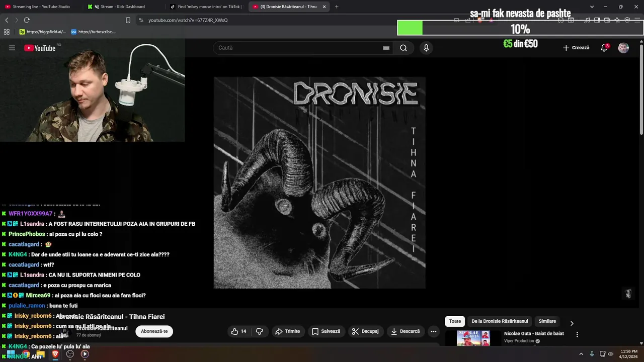Open the turboscribe bookmark
The height and width of the screenshot is (362, 644).
pyautogui.click(x=93, y=32)
